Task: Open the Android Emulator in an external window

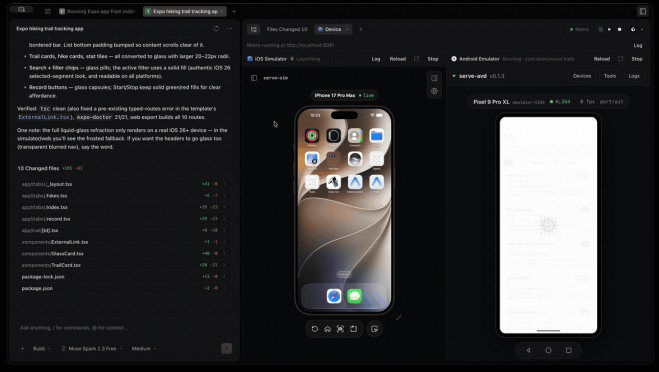Action: (x=620, y=59)
